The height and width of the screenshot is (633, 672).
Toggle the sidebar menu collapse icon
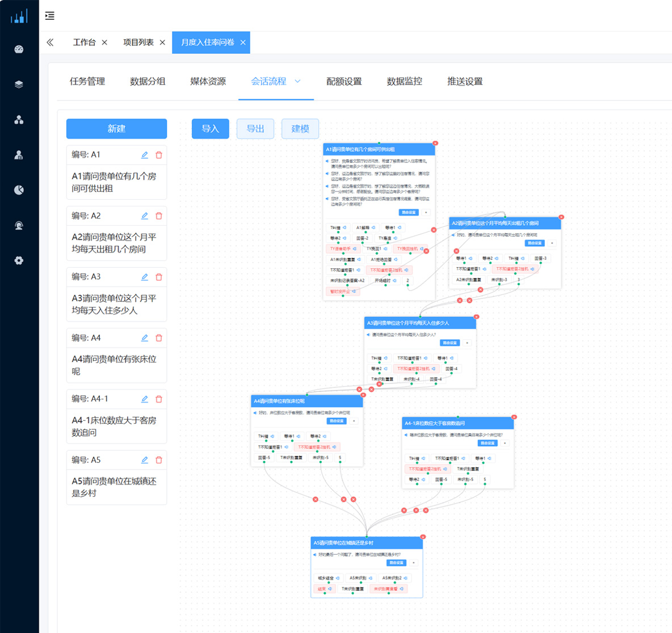50,16
